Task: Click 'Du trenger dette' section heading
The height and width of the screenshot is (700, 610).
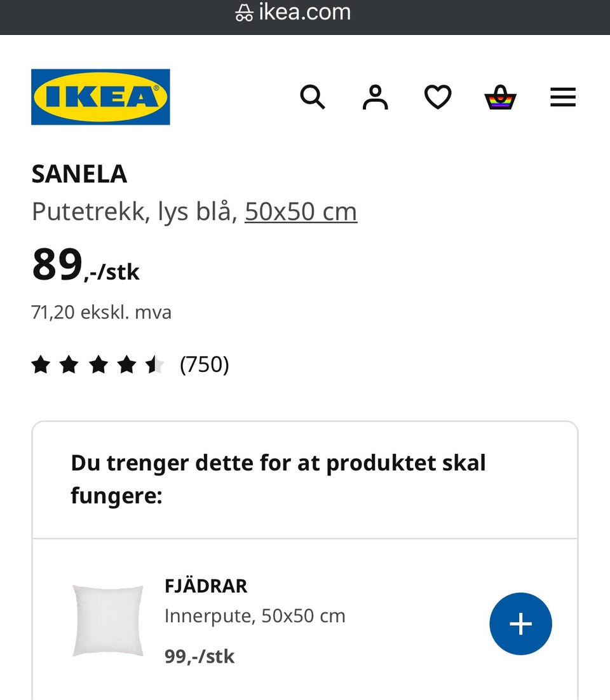Action: (278, 479)
